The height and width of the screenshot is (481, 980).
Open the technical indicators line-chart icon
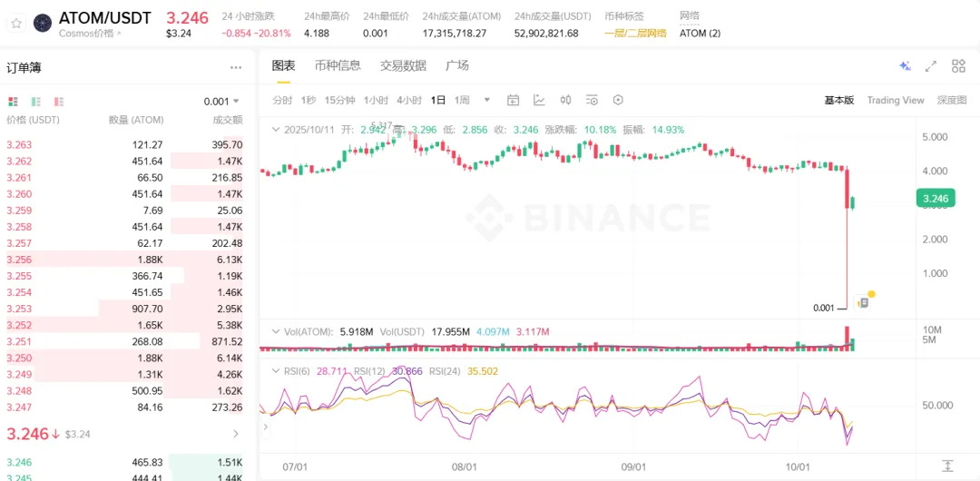click(x=539, y=100)
